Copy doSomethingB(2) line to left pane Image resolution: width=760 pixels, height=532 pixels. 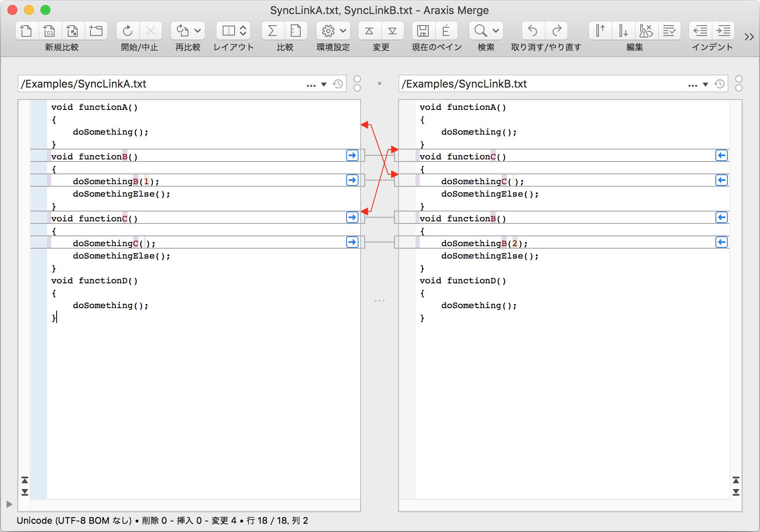721,242
